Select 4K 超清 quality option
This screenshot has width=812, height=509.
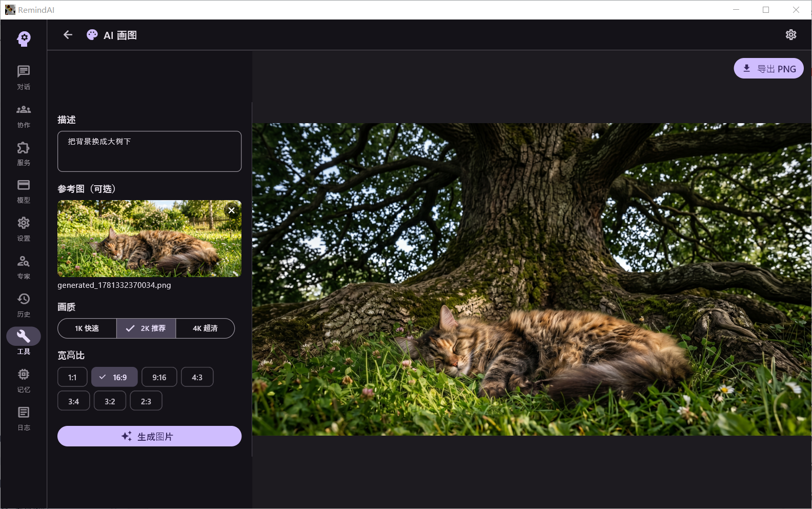(205, 328)
